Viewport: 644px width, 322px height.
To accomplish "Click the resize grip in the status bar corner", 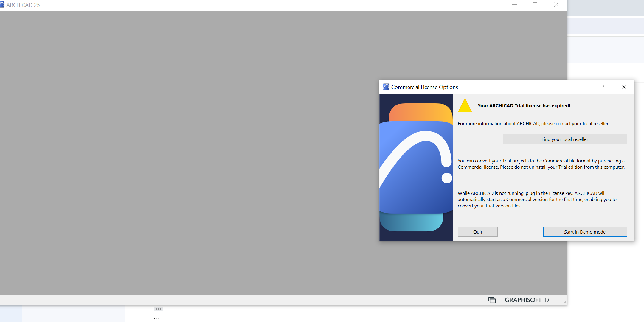I will click(564, 303).
